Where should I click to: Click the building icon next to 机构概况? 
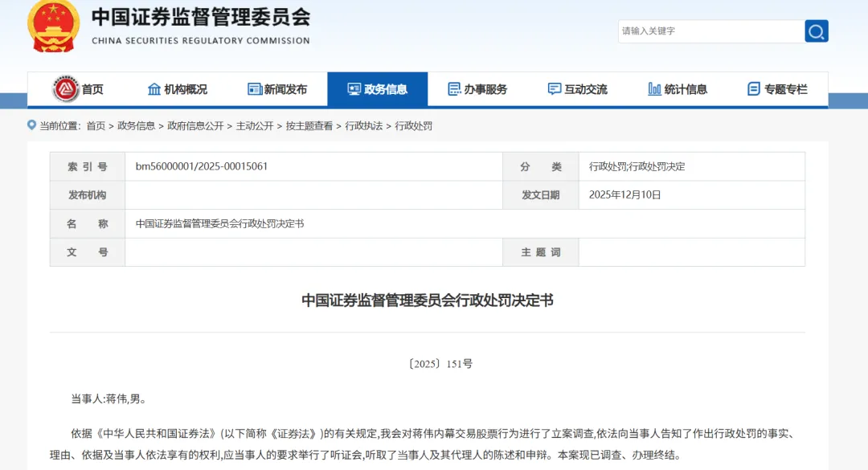(154, 89)
